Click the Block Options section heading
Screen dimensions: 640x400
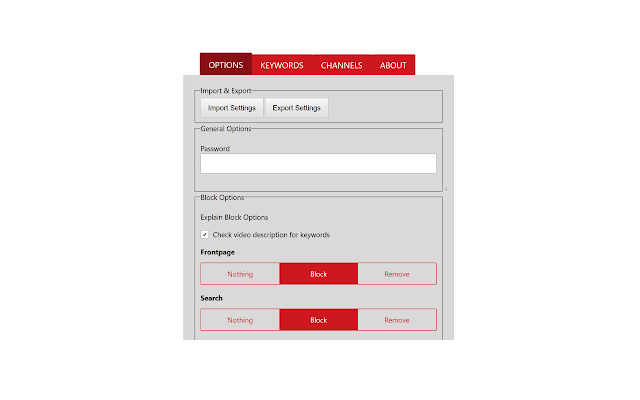click(x=223, y=197)
